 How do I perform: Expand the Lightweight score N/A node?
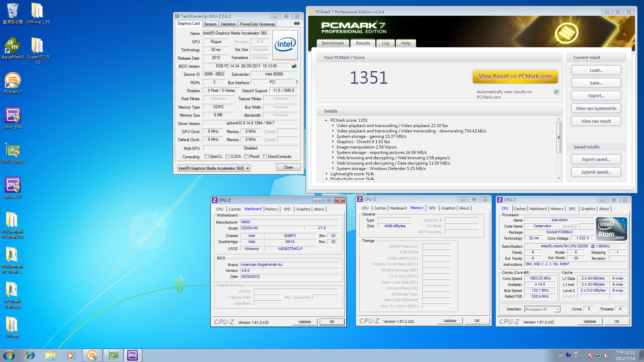coord(327,174)
